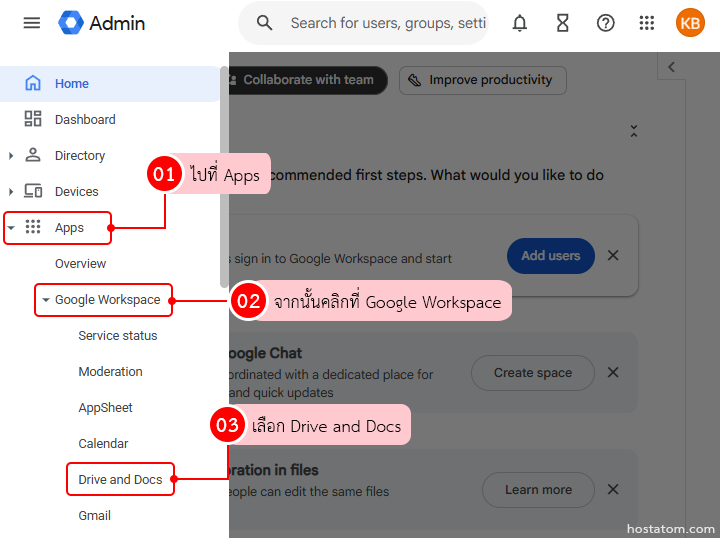Image resolution: width=720 pixels, height=538 pixels.
Task: Click the Google Admin logo
Action: [x=101, y=23]
